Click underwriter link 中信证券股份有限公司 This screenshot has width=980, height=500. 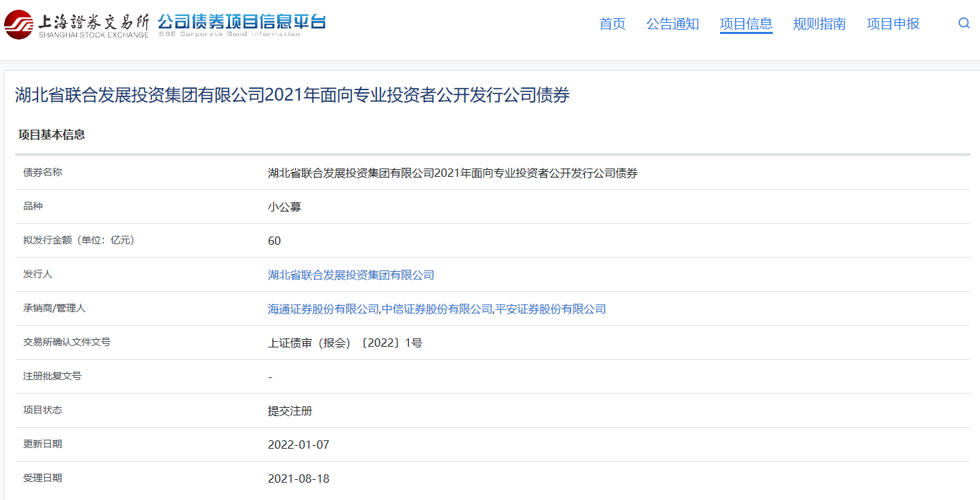(437, 309)
